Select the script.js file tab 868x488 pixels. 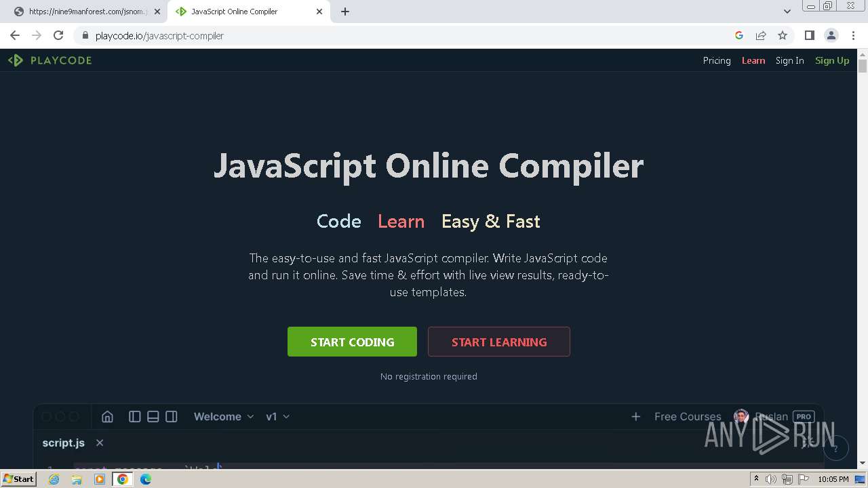[63, 443]
